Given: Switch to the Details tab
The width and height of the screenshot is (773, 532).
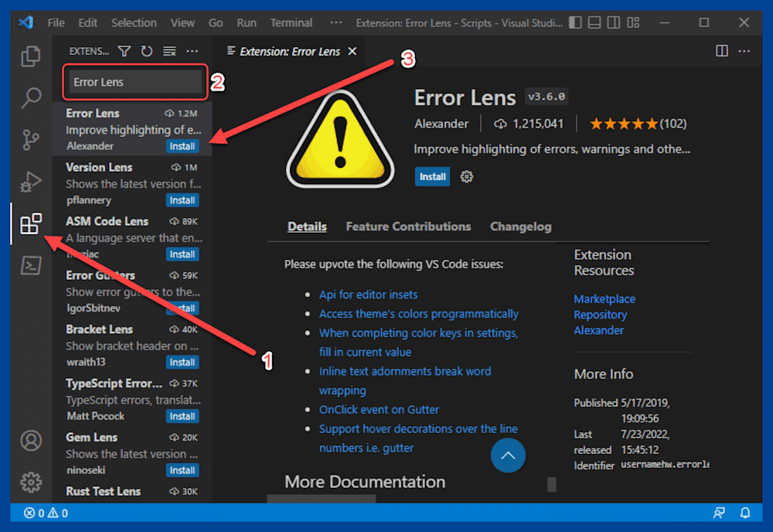Looking at the screenshot, I should point(307,227).
